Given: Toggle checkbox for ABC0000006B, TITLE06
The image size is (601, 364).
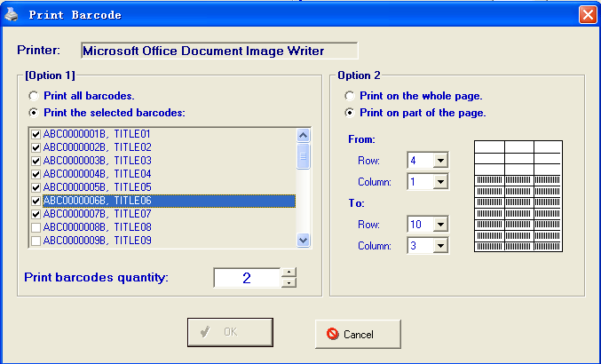Looking at the screenshot, I should coord(36,201).
